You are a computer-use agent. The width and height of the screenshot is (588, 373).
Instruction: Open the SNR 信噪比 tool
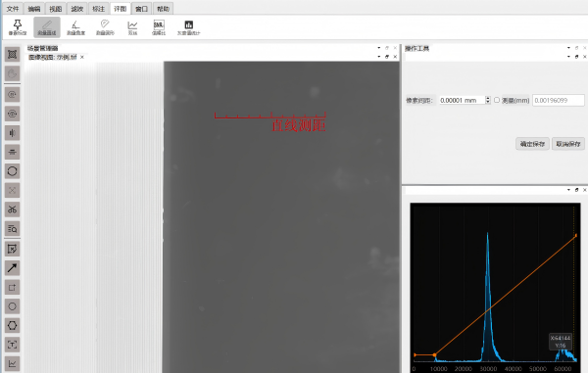[x=159, y=27]
